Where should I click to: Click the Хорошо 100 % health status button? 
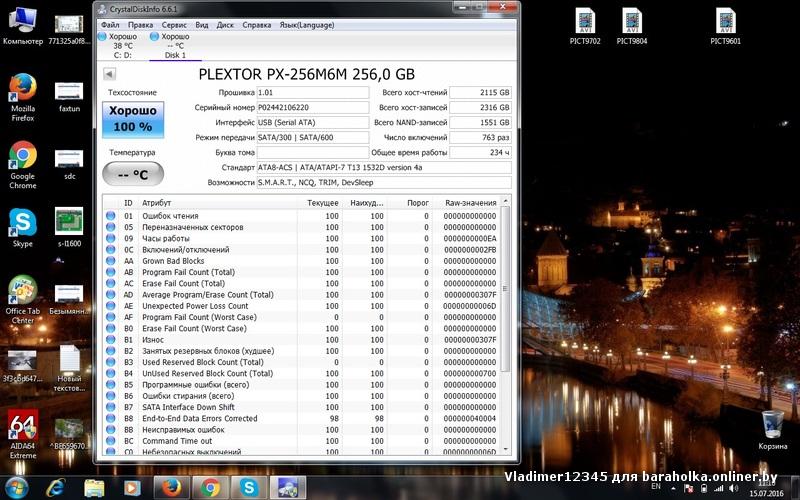pos(132,119)
